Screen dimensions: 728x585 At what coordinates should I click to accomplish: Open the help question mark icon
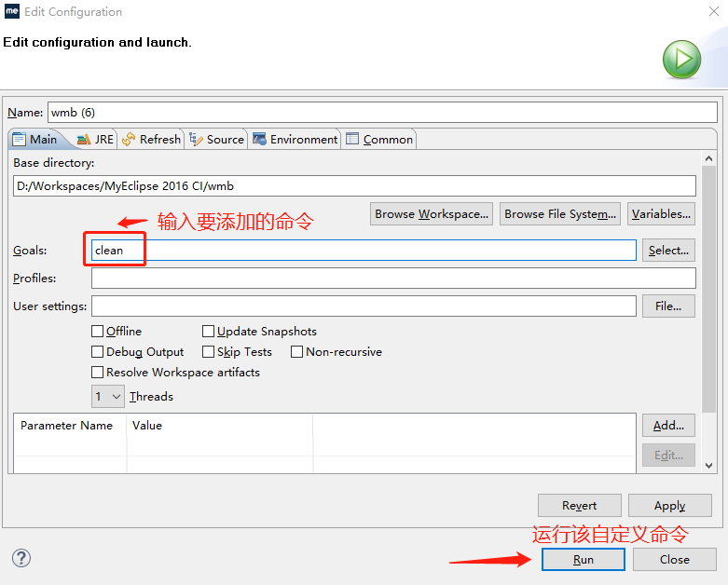21,558
